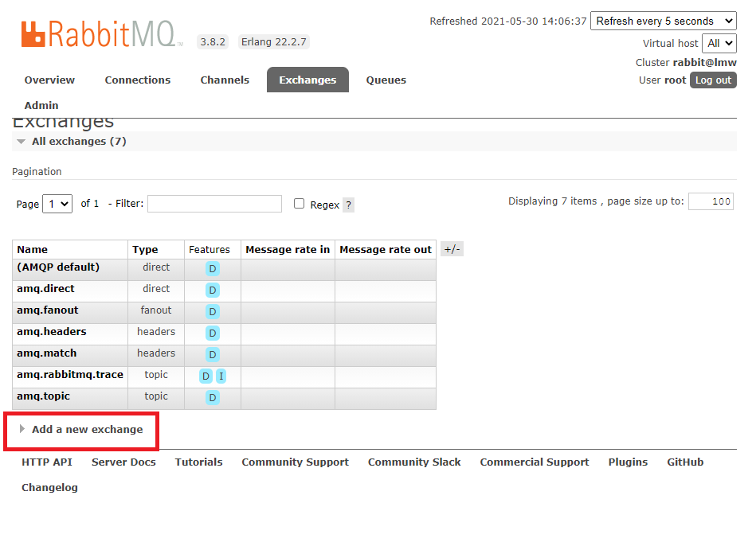Open the Channels tab

225,80
